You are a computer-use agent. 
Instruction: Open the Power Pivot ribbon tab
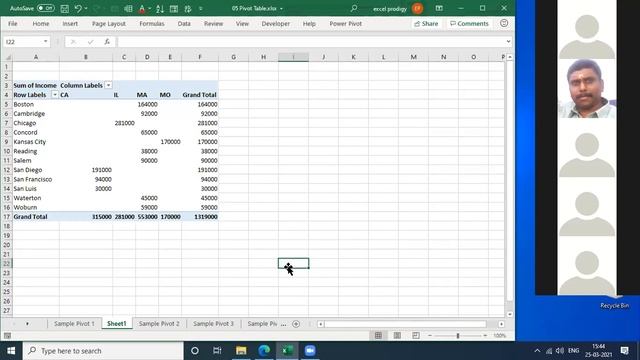coord(346,24)
